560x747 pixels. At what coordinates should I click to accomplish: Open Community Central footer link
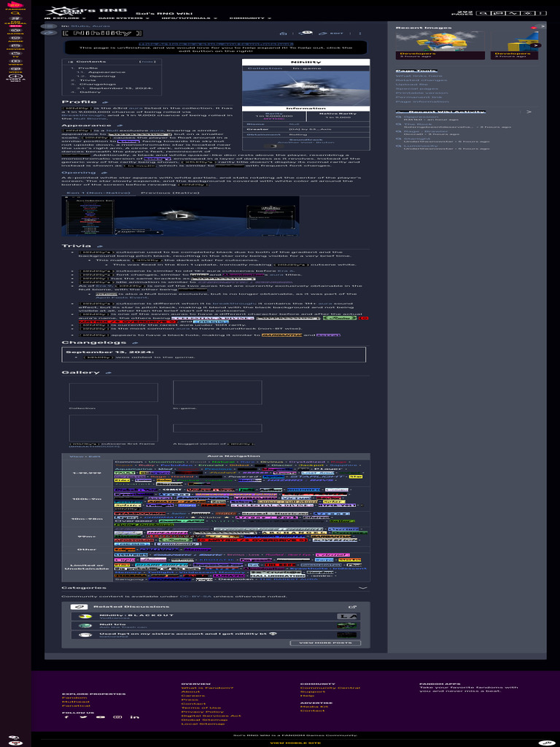point(330,687)
